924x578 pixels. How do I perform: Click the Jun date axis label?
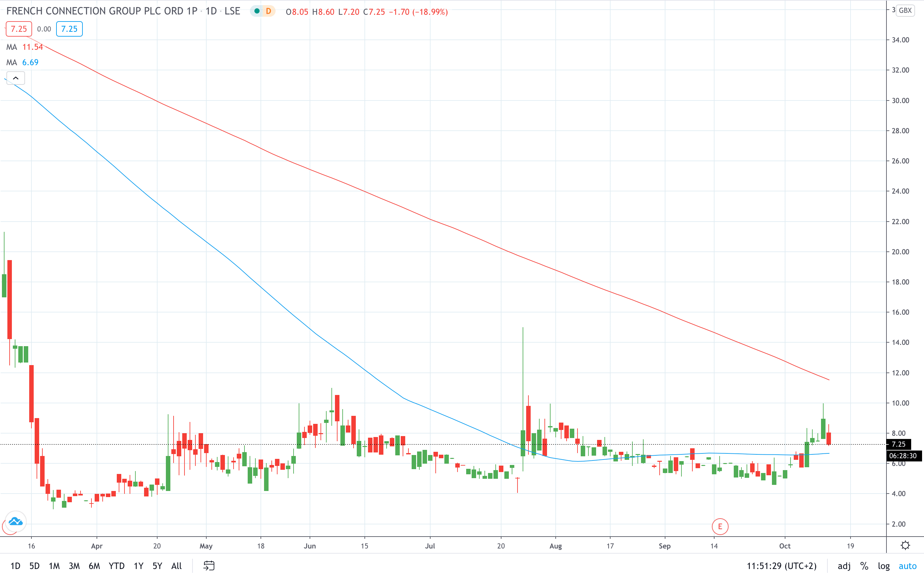click(x=310, y=546)
